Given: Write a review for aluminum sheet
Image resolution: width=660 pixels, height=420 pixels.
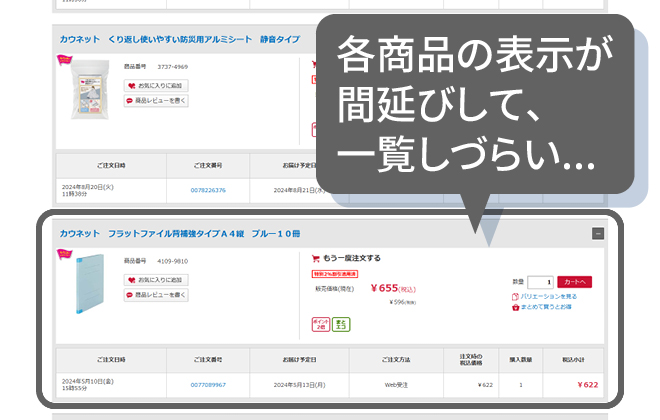Looking at the screenshot, I should click(156, 101).
